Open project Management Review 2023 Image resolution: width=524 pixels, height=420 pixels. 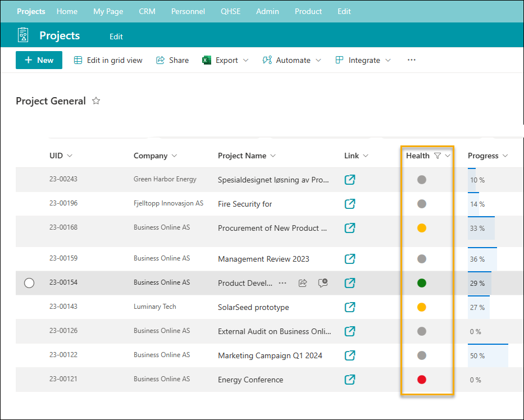click(x=263, y=259)
